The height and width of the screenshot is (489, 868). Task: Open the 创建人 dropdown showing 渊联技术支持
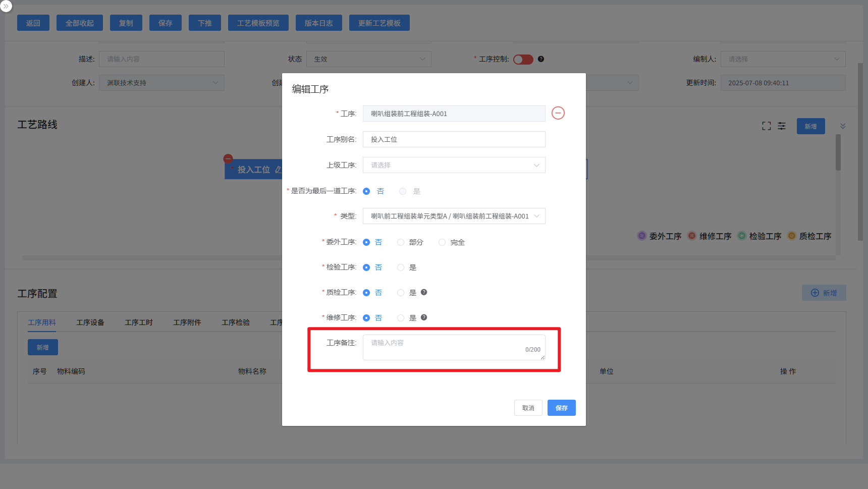(x=161, y=83)
